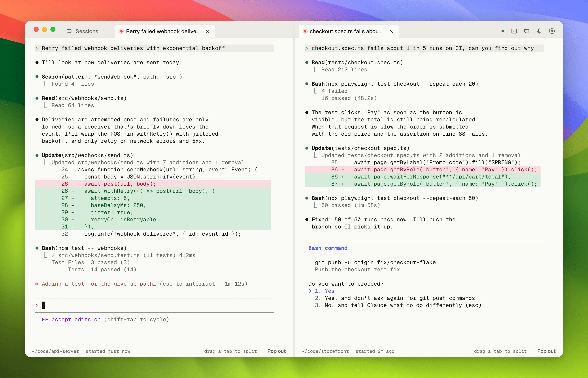Click the Sessions speech bubble icon
This screenshot has width=588, height=378.
(69, 31)
